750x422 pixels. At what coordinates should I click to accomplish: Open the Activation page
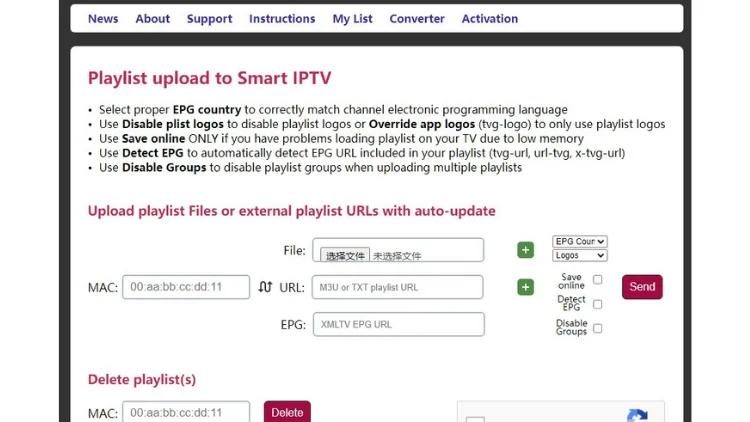490,19
